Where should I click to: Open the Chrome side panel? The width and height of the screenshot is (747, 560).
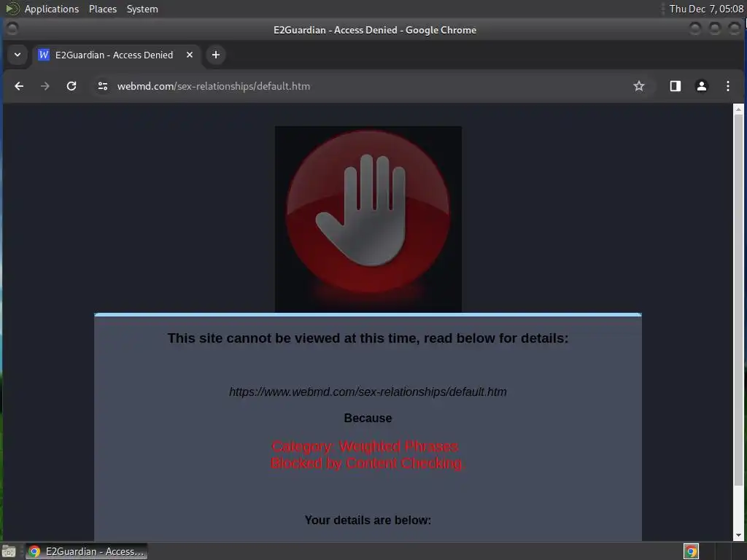tap(675, 86)
